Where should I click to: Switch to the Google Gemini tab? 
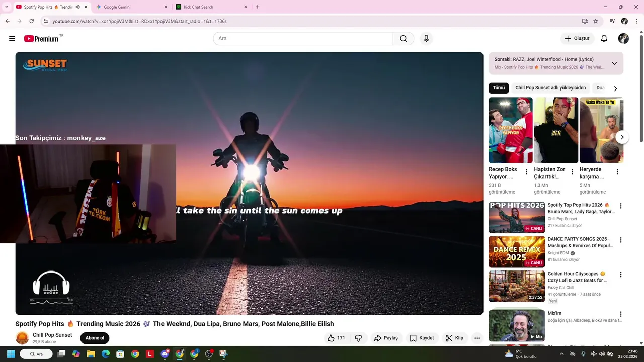(x=132, y=7)
